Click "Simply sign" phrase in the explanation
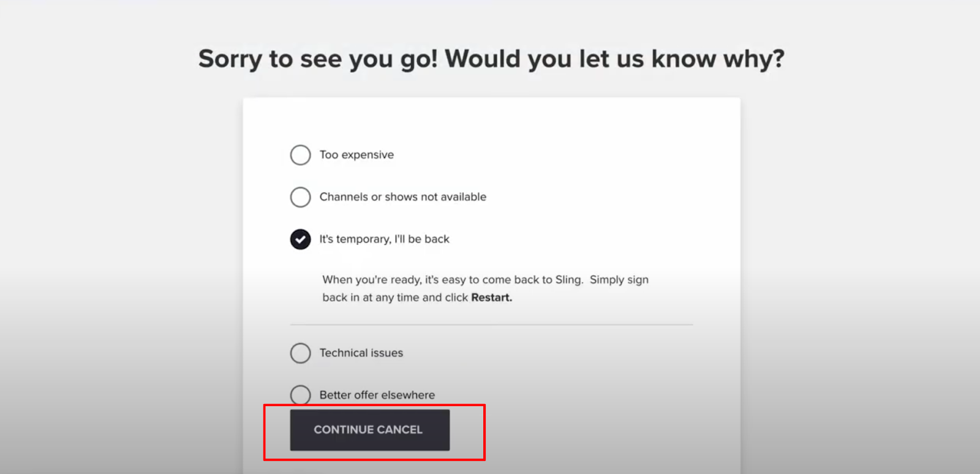The image size is (980, 474). [619, 280]
